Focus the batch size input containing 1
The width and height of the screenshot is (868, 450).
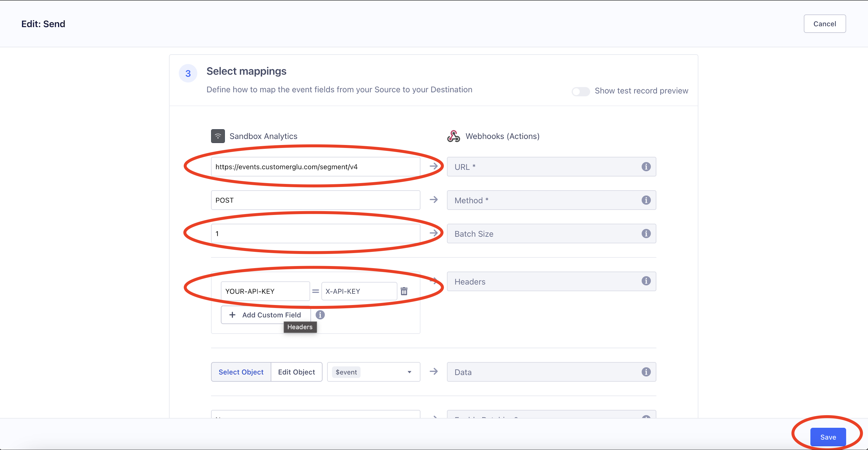coord(315,234)
